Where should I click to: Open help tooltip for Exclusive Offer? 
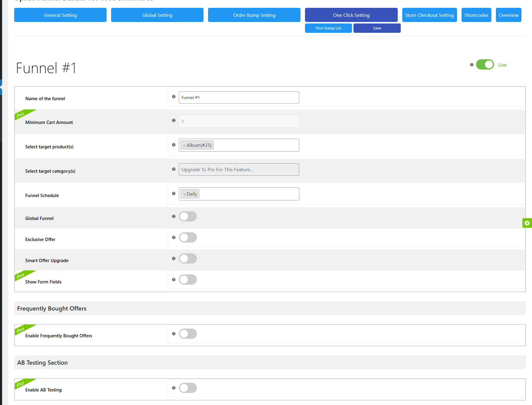pos(174,237)
